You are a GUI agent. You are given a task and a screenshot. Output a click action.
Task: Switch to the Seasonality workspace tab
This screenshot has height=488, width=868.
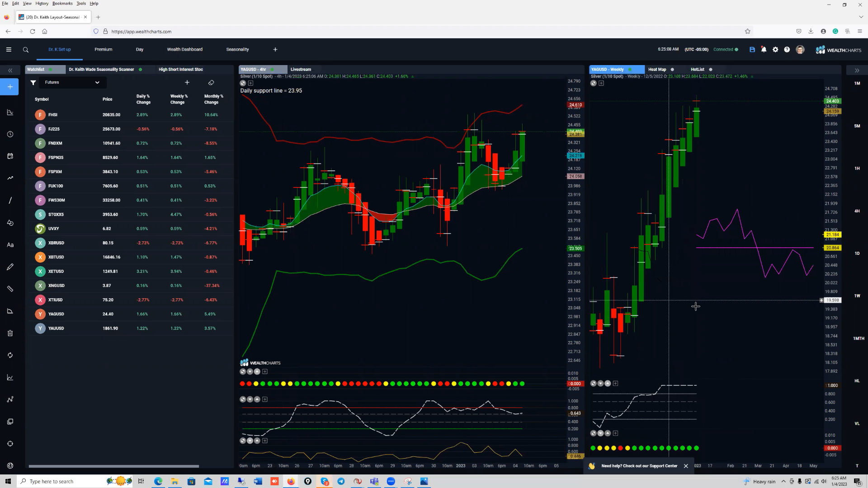237,50
